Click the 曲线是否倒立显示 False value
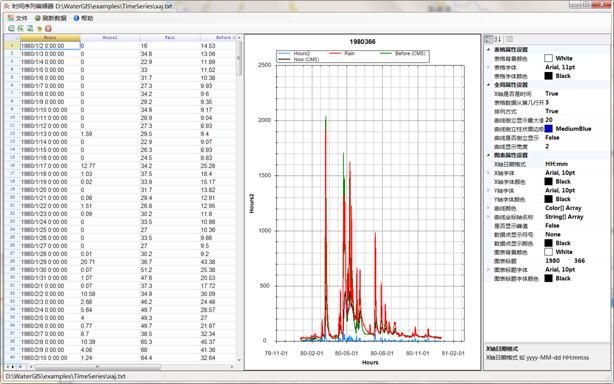This screenshot has width=614, height=384. [x=552, y=138]
